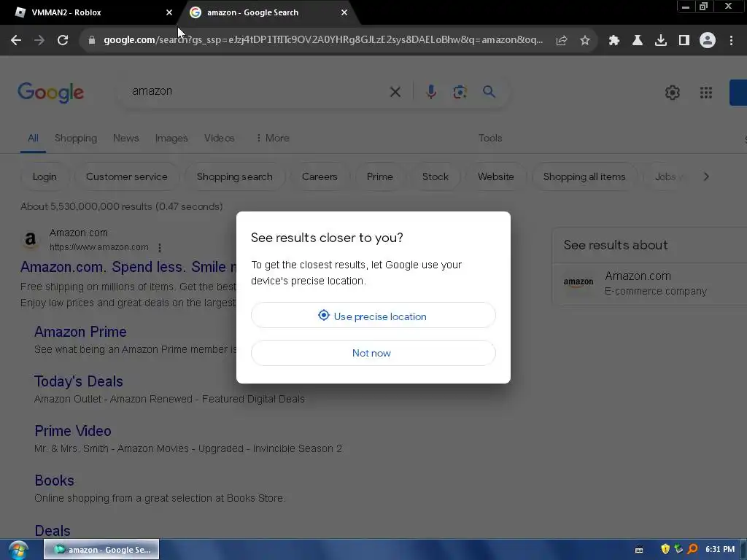747x560 pixels.
Task: Select the Shopping search chip
Action: (234, 176)
